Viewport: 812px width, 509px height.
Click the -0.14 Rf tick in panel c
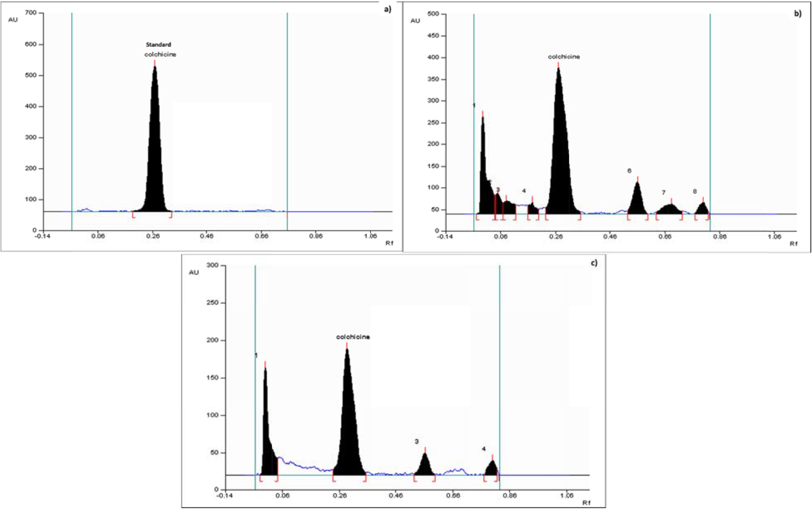coord(225,496)
